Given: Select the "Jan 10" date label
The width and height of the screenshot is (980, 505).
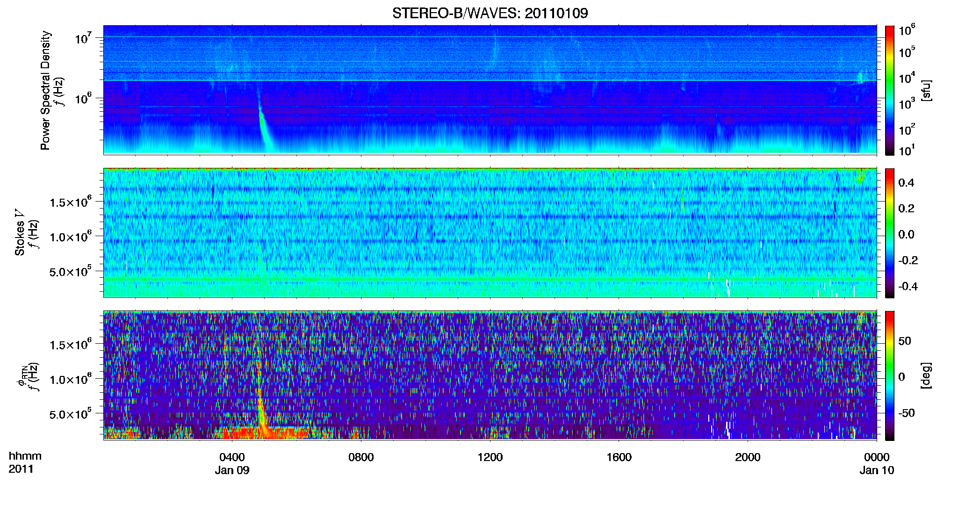Looking at the screenshot, I should [x=877, y=470].
